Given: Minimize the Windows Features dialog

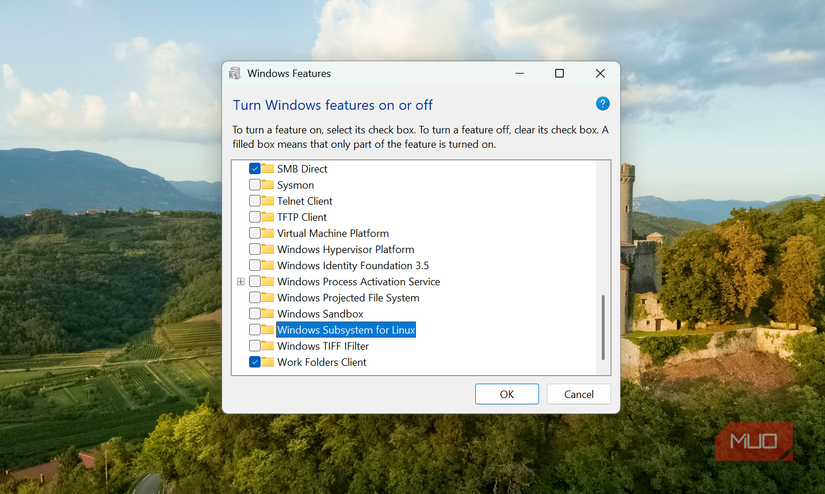Looking at the screenshot, I should 520,73.
